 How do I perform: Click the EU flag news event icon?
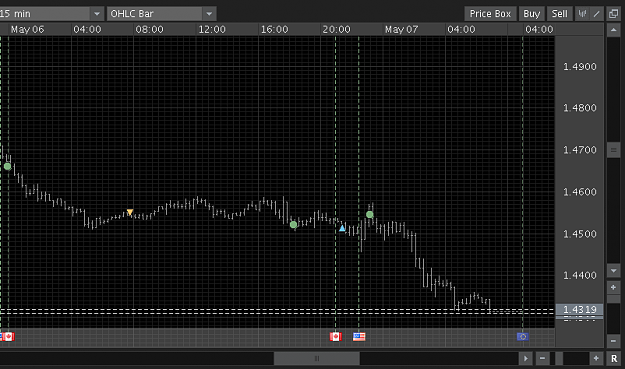click(x=523, y=337)
